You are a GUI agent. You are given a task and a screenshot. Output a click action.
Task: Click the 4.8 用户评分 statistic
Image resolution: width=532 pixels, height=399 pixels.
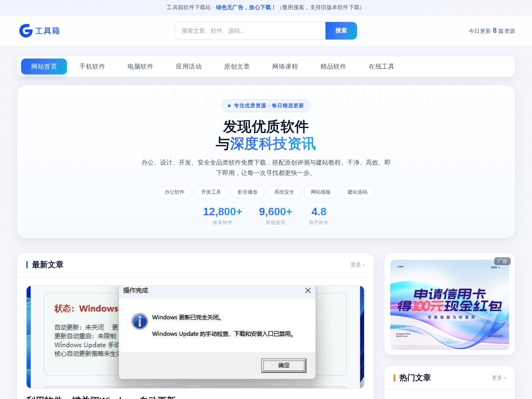[x=319, y=216]
